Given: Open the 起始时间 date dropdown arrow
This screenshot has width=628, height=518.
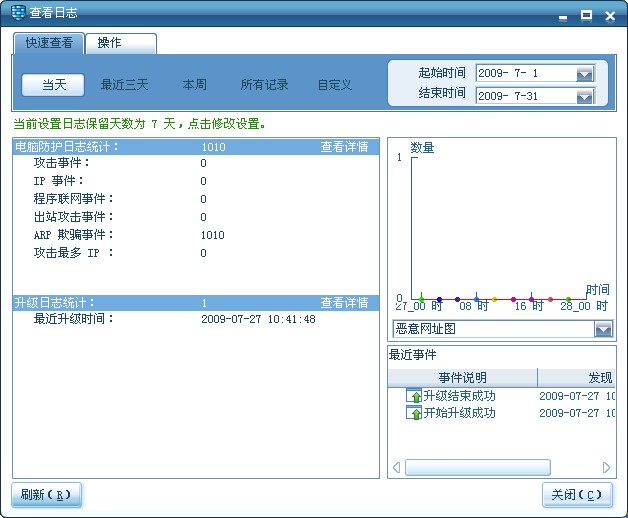Looking at the screenshot, I should (585, 74).
